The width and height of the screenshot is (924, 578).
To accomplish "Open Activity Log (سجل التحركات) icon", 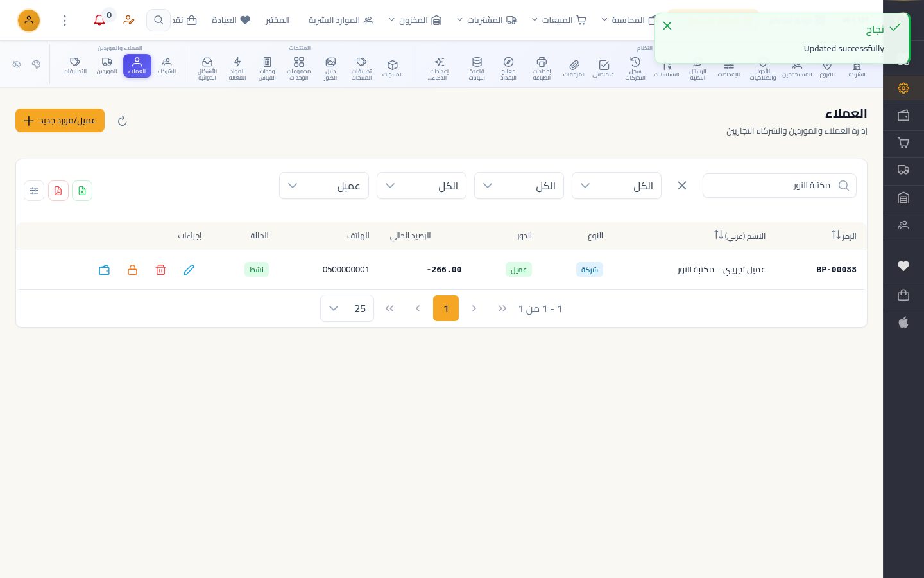I will 635,68.
